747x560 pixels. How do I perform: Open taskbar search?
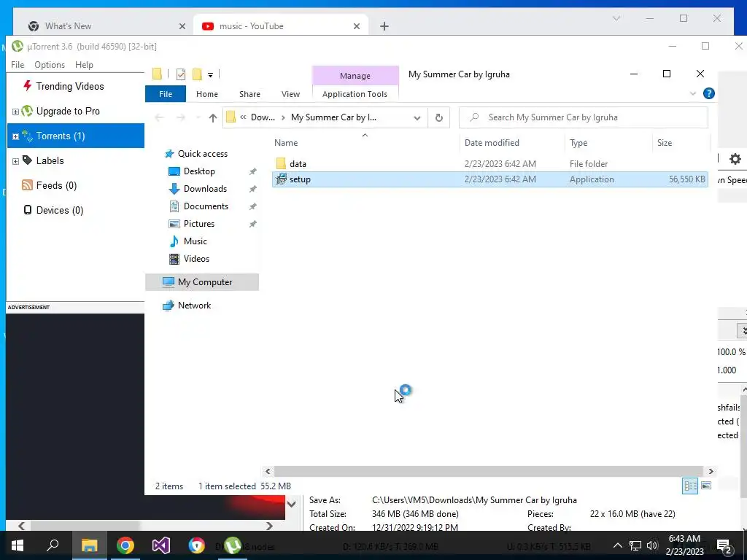tap(53, 545)
